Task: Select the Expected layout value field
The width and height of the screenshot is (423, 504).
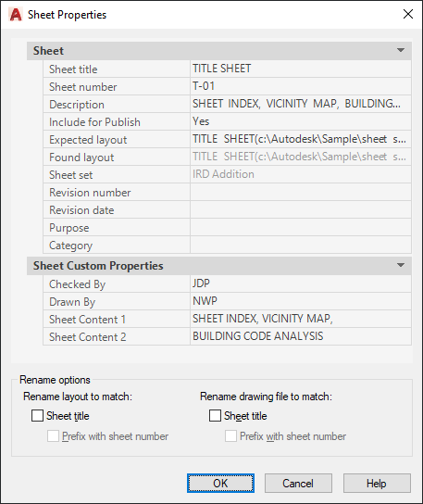Action: pyautogui.click(x=301, y=140)
